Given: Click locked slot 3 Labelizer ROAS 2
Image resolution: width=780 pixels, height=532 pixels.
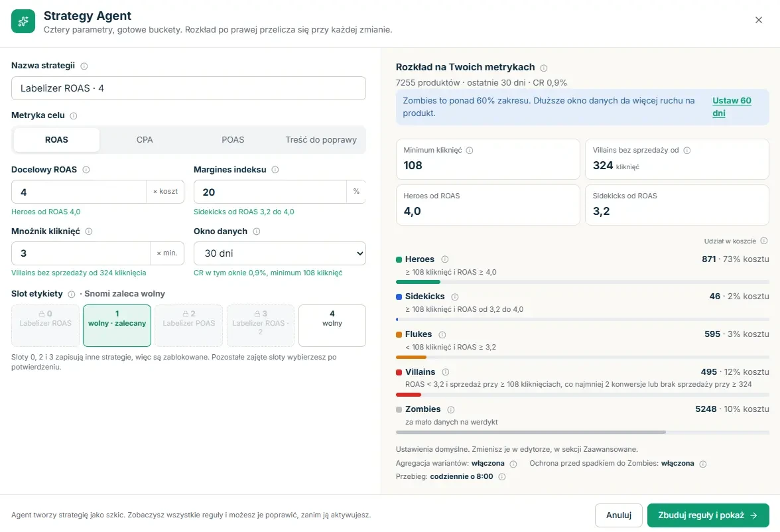Looking at the screenshot, I should [261, 326].
